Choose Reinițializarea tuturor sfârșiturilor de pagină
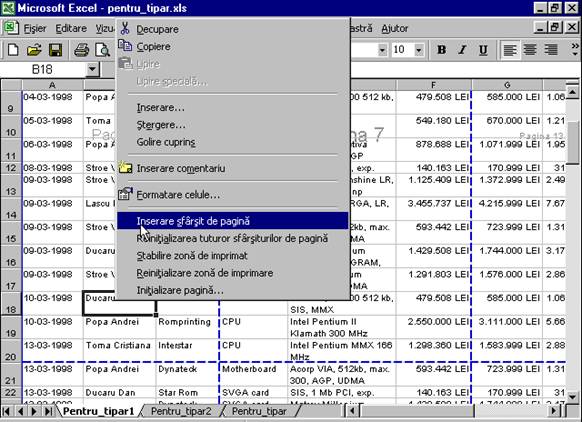This screenshot has width=582, height=422. (x=233, y=239)
